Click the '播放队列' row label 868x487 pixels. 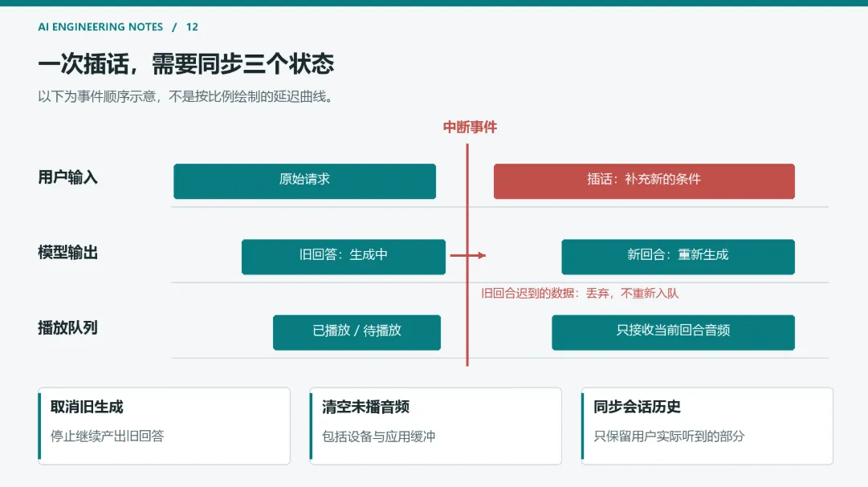(67, 328)
